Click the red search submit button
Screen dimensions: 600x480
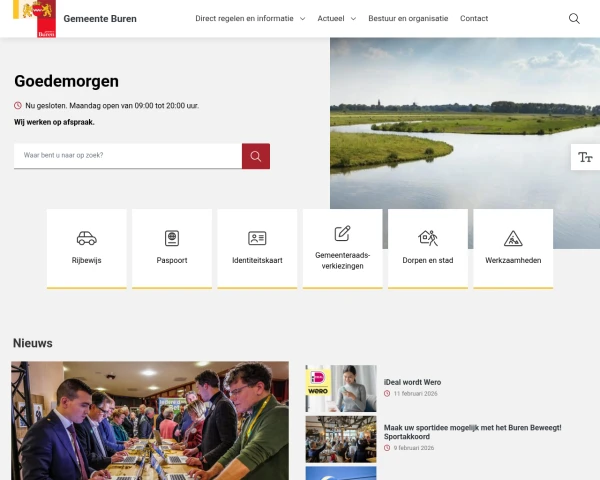(x=256, y=156)
